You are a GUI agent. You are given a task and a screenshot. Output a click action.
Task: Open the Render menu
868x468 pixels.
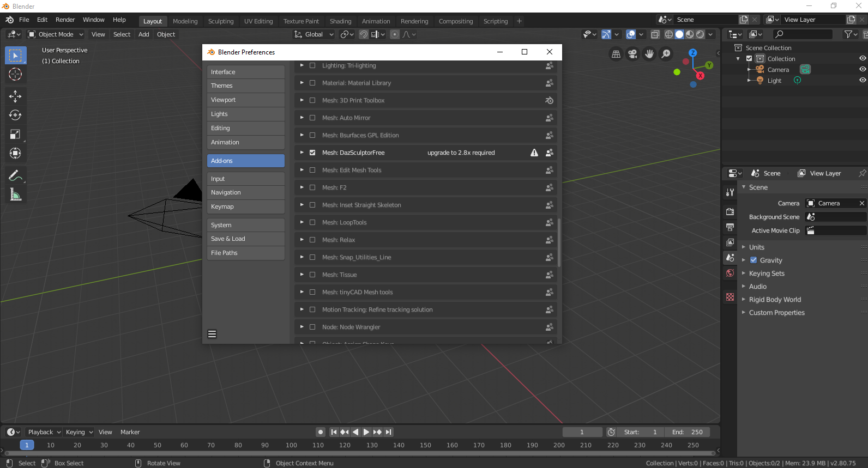click(x=65, y=20)
